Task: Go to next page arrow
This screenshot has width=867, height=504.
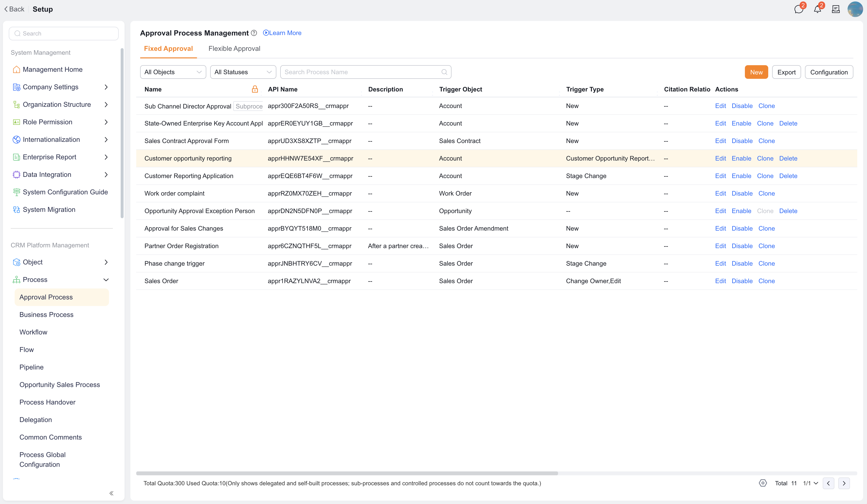Action: (844, 483)
